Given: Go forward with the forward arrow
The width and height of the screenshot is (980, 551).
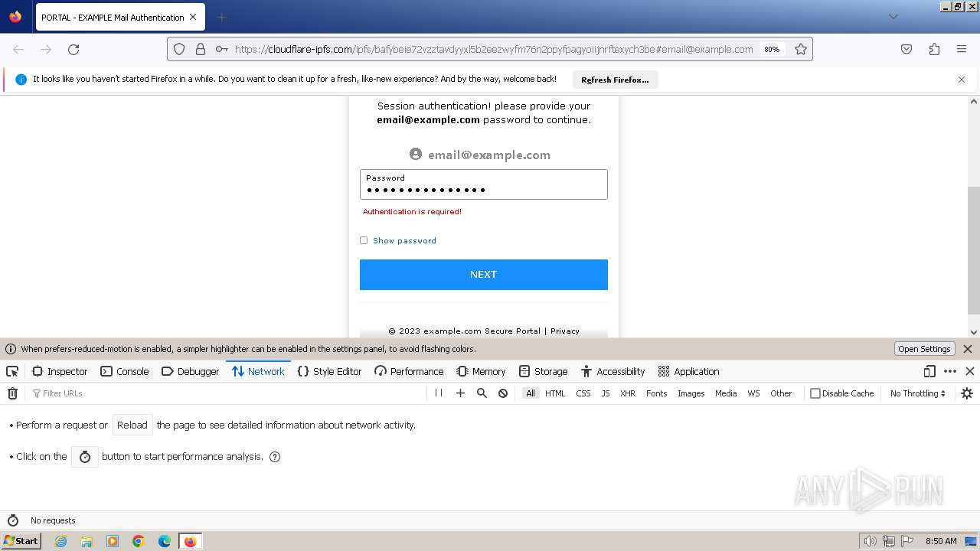Looking at the screenshot, I should pos(46,49).
